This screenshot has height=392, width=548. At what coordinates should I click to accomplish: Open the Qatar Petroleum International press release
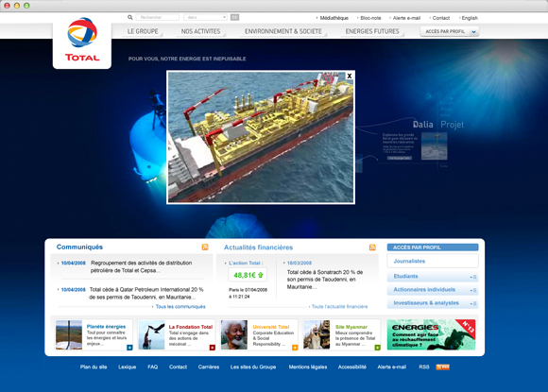point(146,293)
